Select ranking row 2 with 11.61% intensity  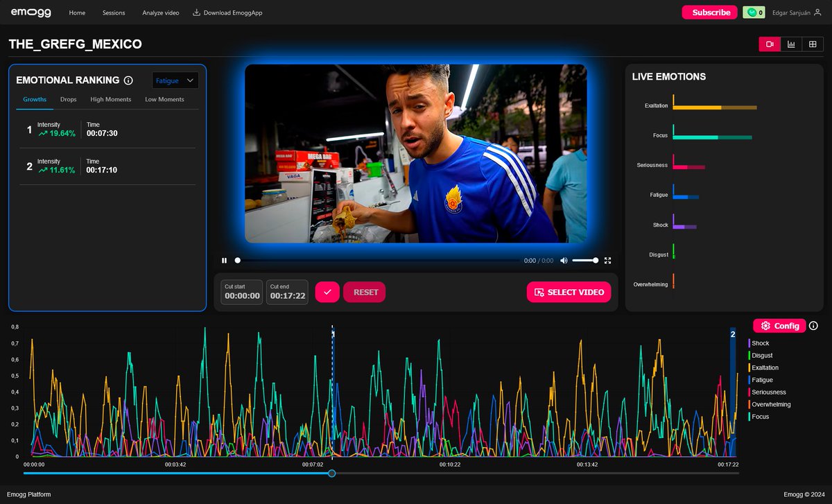(107, 166)
